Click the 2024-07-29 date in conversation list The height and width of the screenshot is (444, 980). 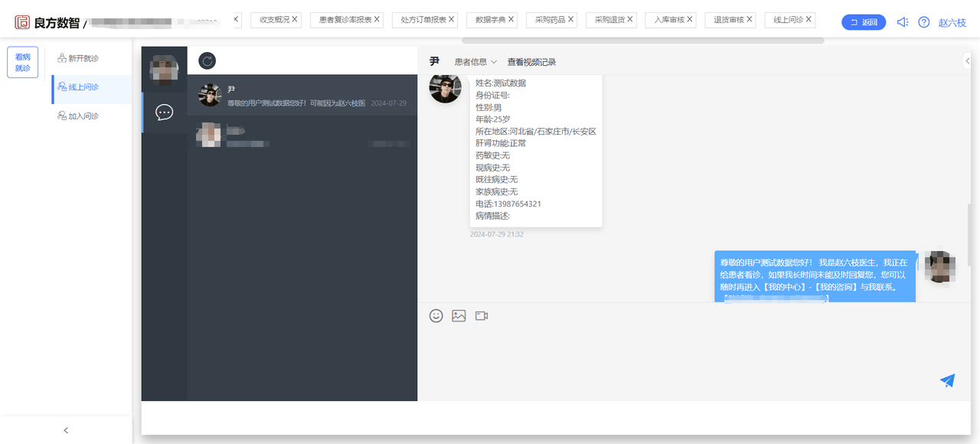(389, 103)
